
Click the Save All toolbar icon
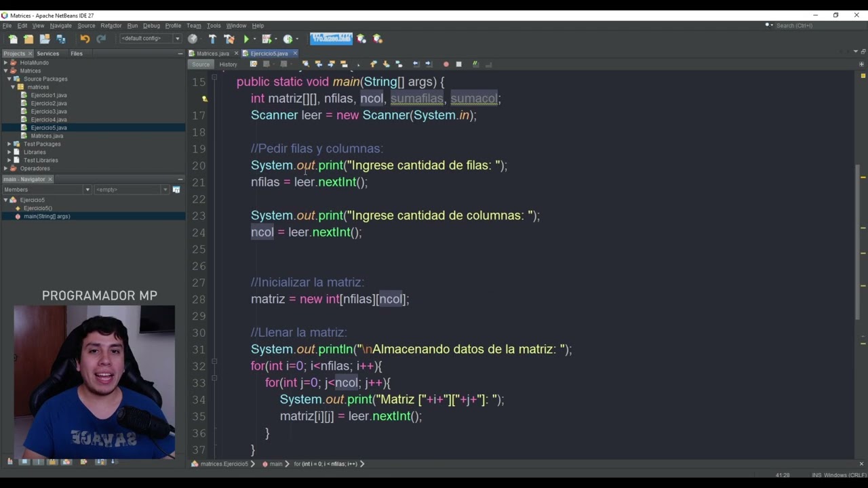(x=61, y=39)
